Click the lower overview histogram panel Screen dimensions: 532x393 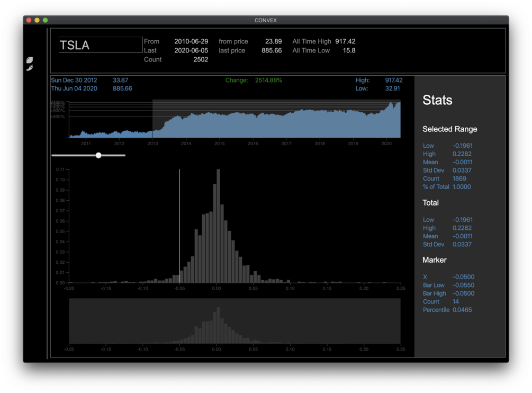pos(235,321)
